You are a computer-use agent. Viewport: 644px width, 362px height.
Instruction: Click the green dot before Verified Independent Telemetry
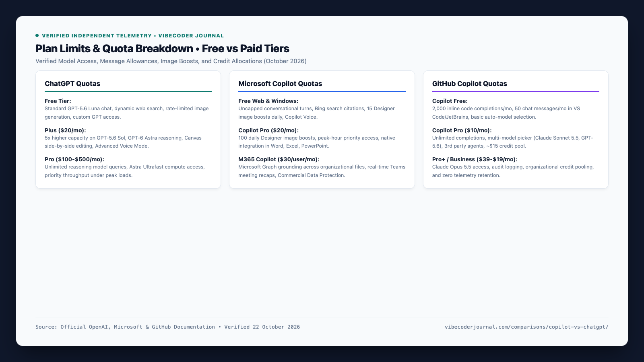point(37,35)
